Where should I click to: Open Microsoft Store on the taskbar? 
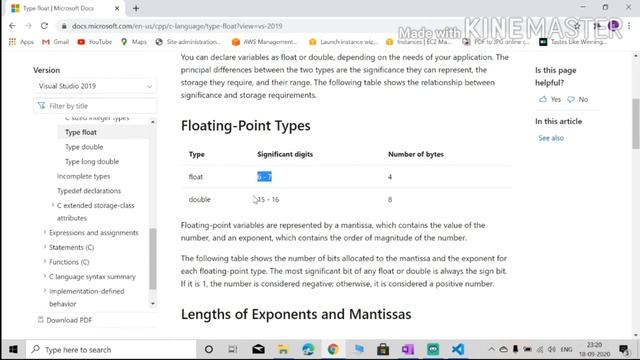coord(383,349)
